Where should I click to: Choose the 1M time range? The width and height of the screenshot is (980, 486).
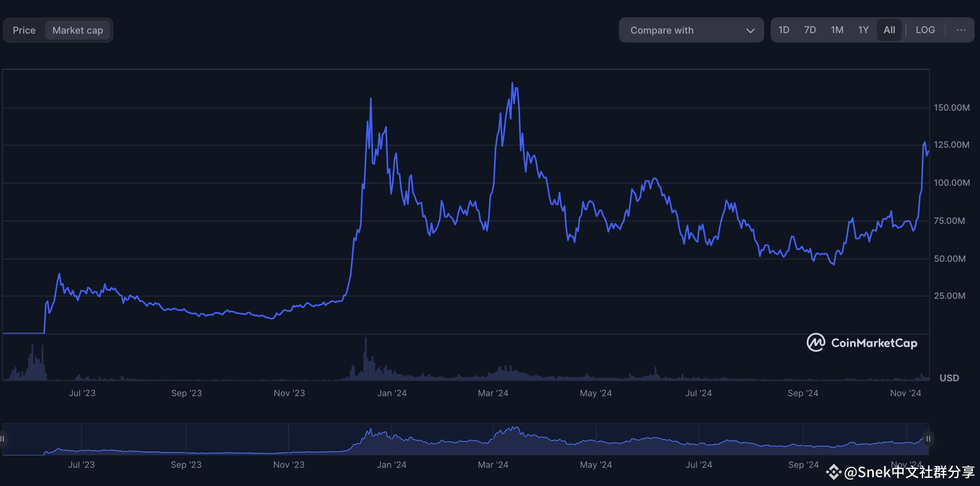(x=837, y=30)
